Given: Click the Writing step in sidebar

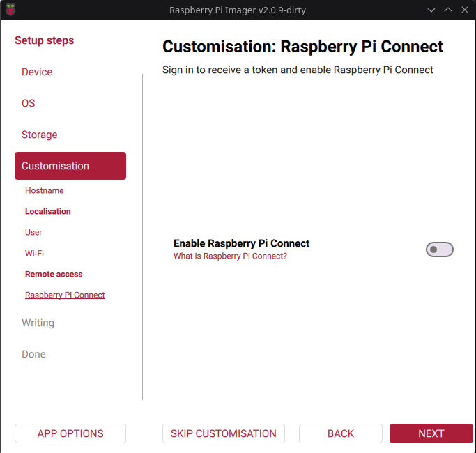Looking at the screenshot, I should (38, 323).
